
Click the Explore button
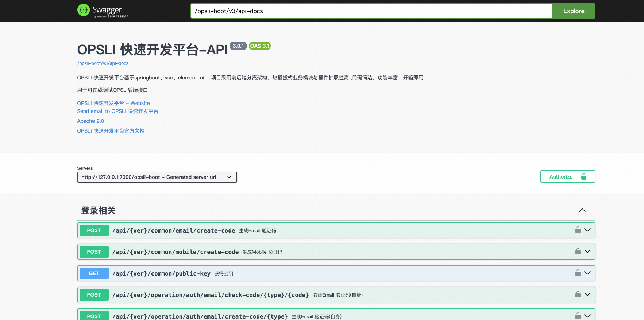point(574,11)
